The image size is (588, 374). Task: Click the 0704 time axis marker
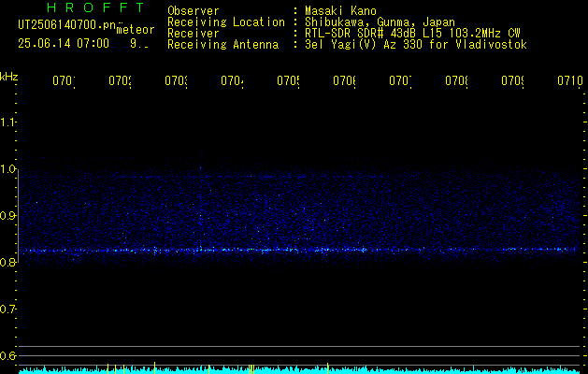click(232, 80)
